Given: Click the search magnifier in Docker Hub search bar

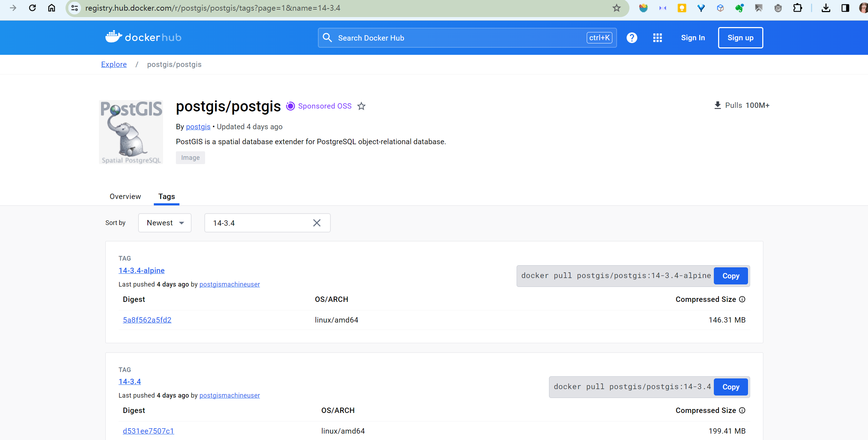Looking at the screenshot, I should 327,37.
